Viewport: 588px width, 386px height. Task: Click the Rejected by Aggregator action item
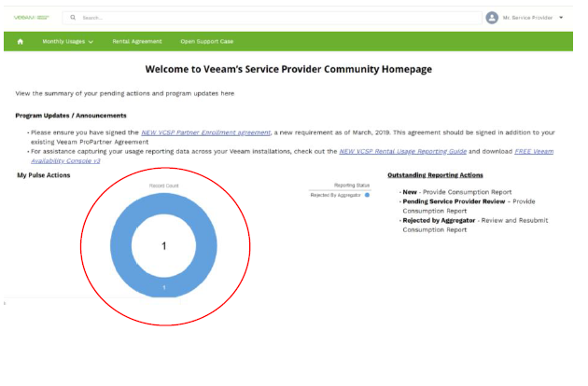[474, 225]
